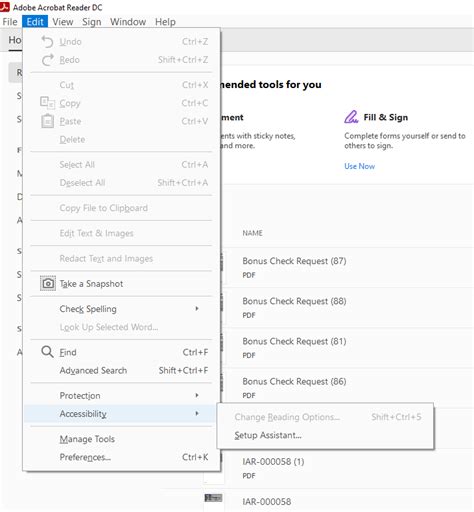
Task: Click the Adobe Acrobat Reader logo icon
Action: pos(5,7)
